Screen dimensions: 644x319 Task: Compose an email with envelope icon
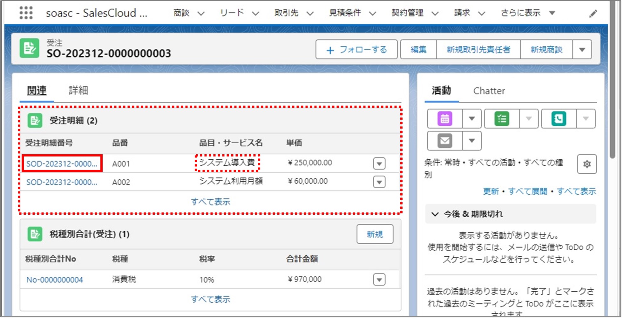tap(445, 141)
